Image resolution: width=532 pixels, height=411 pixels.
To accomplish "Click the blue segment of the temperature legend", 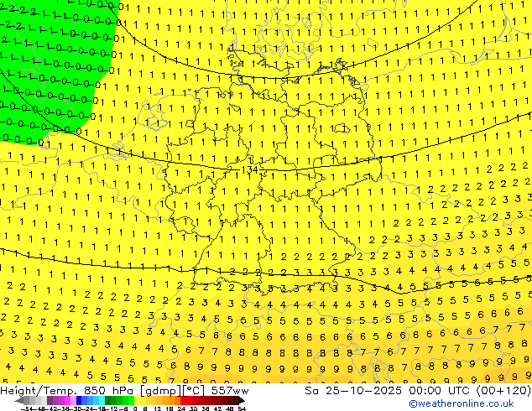I will [x=91, y=400].
